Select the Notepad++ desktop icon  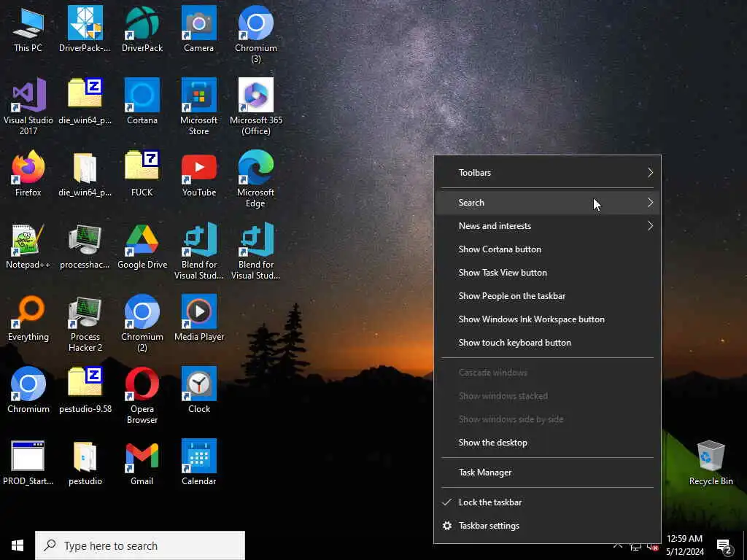tap(28, 246)
